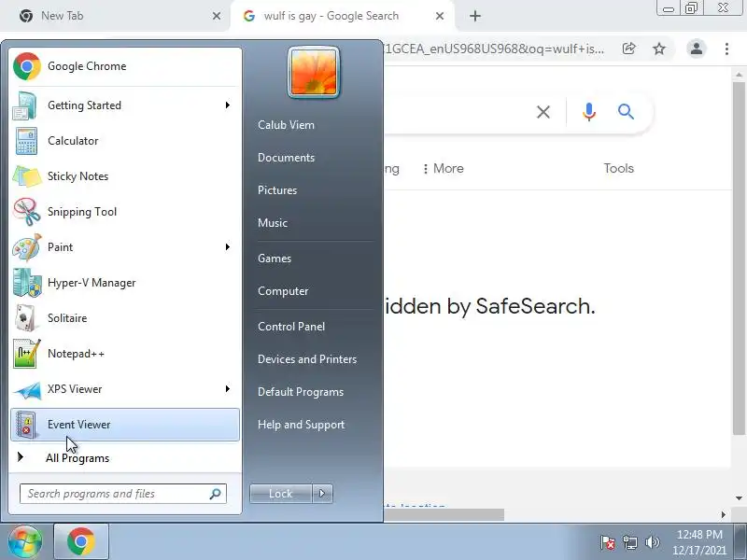This screenshot has height=560, width=747.
Task: Click the share page icon in address bar
Action: click(628, 49)
